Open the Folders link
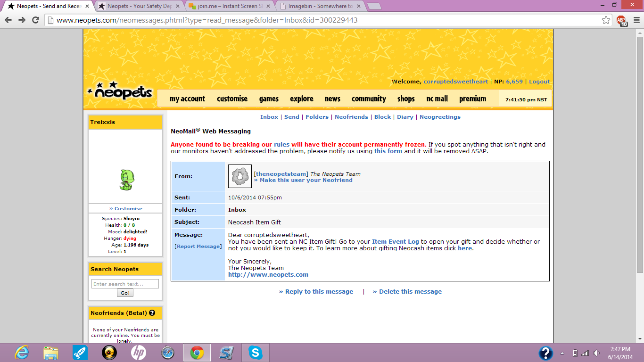 (317, 117)
